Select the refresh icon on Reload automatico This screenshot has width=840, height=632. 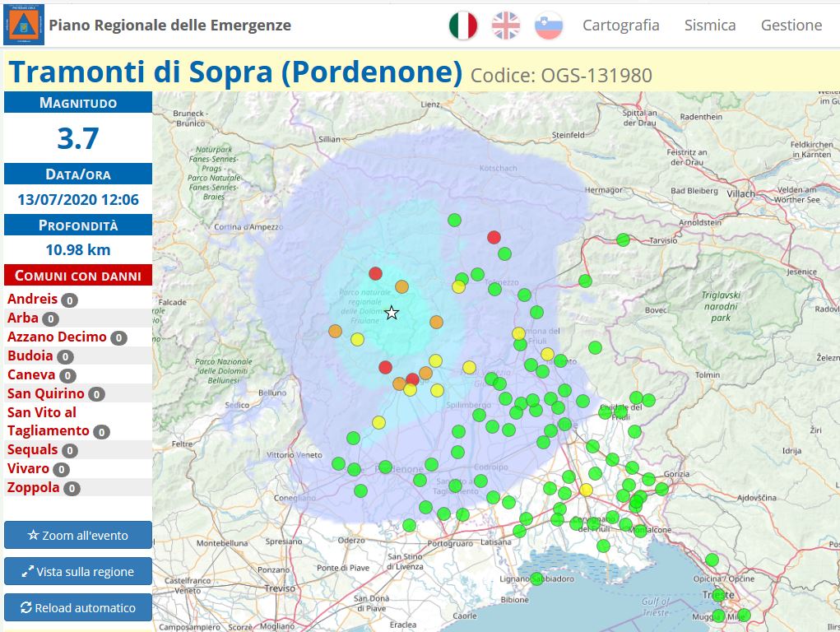26,607
